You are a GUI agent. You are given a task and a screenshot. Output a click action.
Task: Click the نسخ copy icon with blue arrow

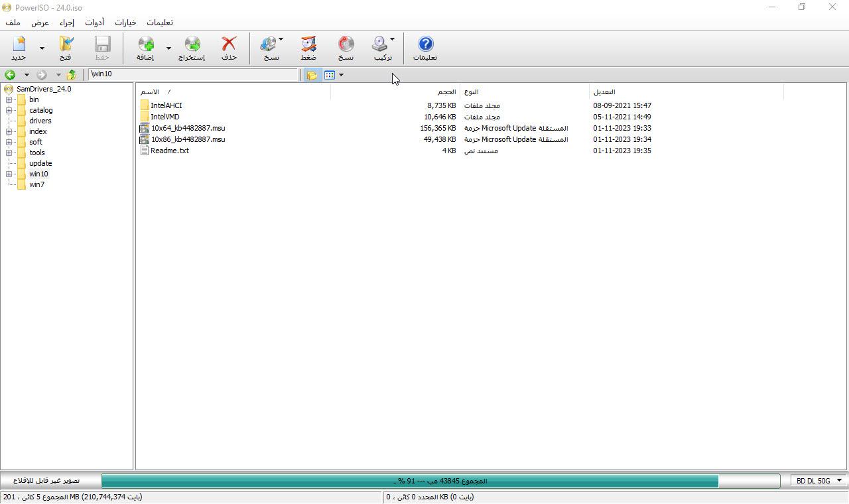point(268,44)
